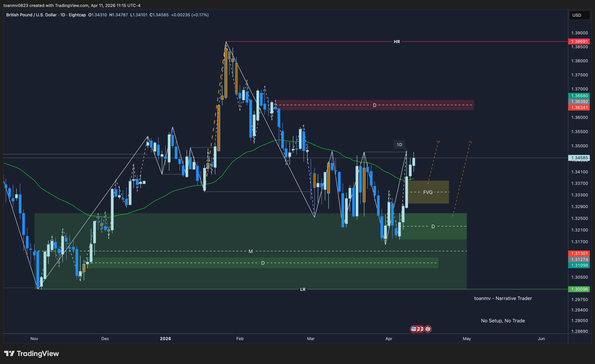This screenshot has height=364, width=595.
Task: Click the green 1.36680 price label
Action: pyautogui.click(x=579, y=96)
